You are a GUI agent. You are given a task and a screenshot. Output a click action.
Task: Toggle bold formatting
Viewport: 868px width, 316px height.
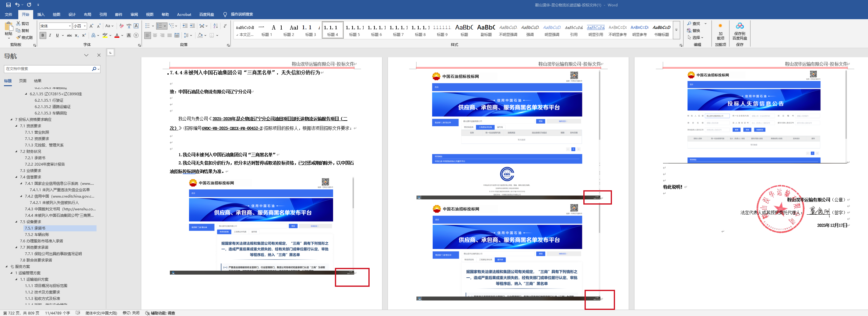point(42,35)
